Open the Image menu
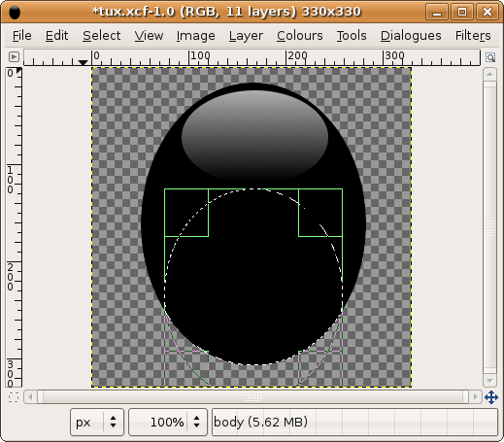 (195, 36)
